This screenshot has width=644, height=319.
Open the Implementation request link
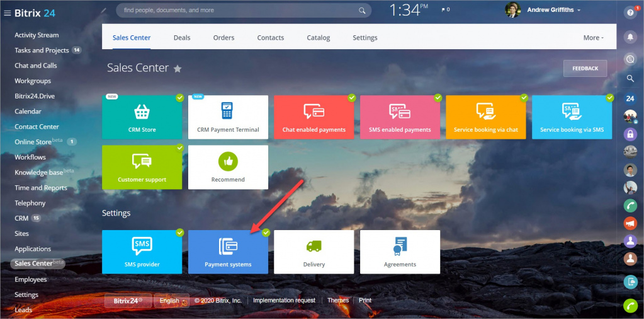tap(284, 301)
